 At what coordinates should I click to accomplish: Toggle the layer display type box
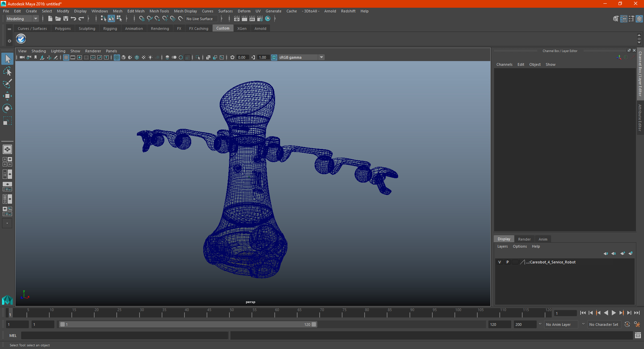(x=515, y=262)
